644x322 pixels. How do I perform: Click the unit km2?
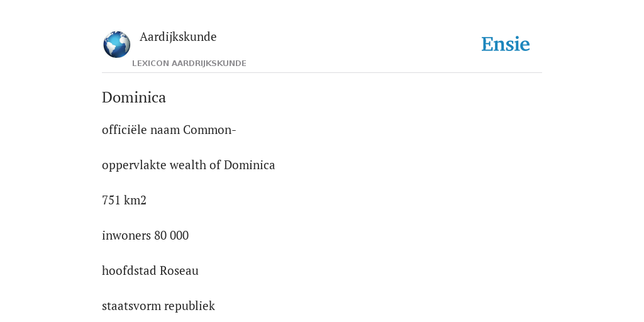click(x=135, y=201)
